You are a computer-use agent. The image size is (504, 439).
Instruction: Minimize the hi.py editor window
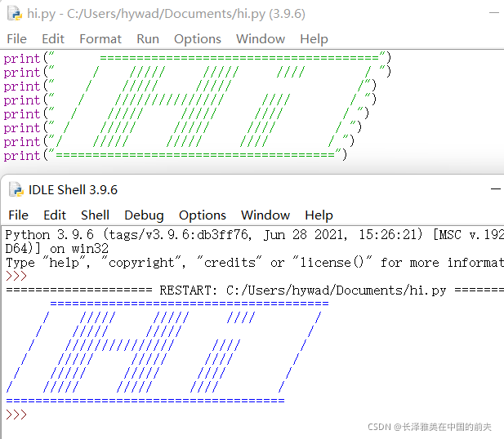(x=494, y=13)
